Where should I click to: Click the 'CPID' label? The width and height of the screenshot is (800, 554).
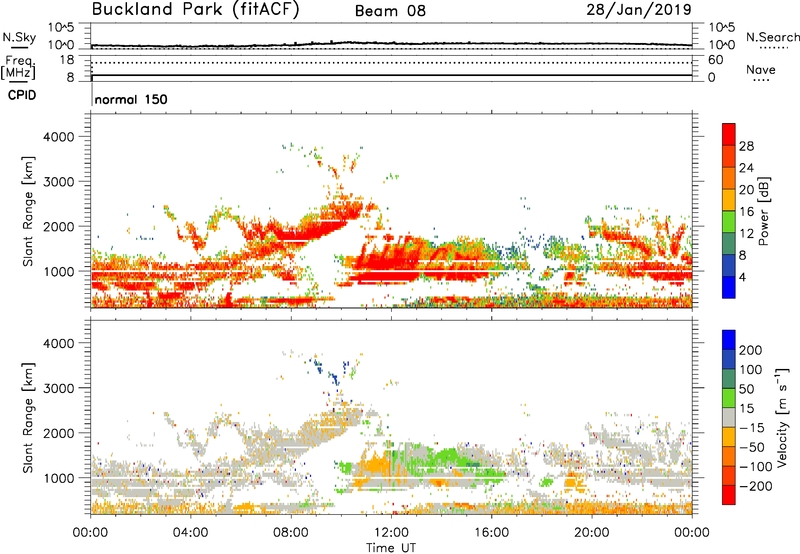22,95
